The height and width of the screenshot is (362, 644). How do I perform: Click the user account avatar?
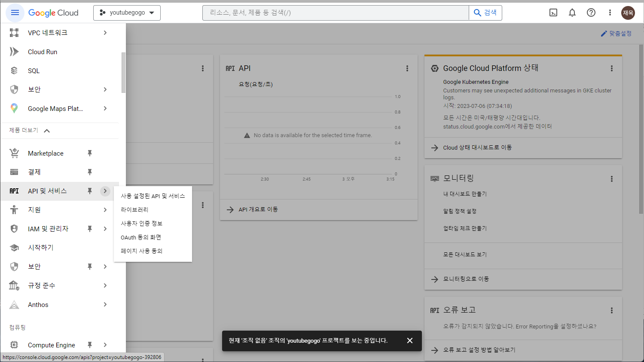click(628, 12)
